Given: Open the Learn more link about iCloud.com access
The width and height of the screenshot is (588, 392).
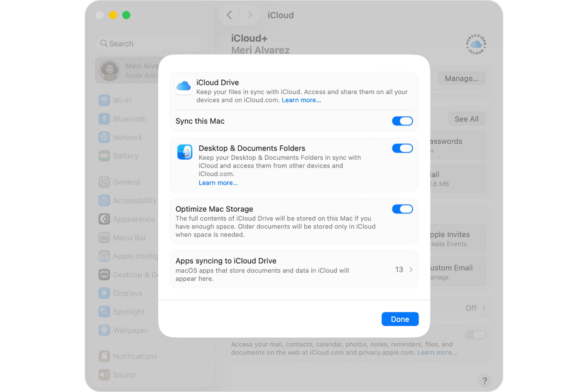Looking at the screenshot, I should pos(437,353).
